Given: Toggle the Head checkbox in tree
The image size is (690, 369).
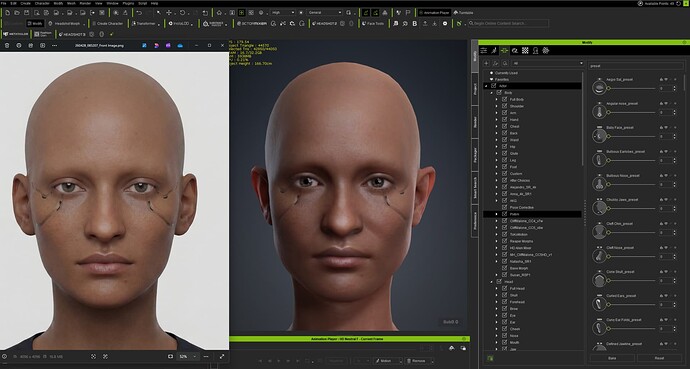Looking at the screenshot, I should point(499,281).
